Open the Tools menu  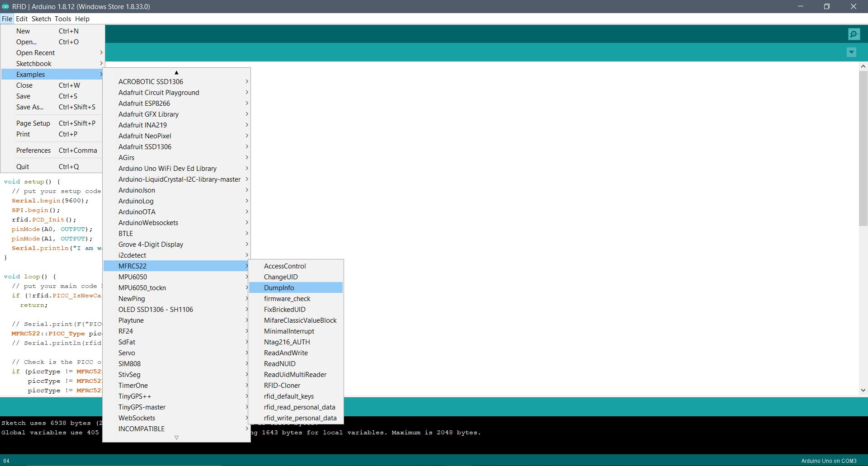point(63,19)
